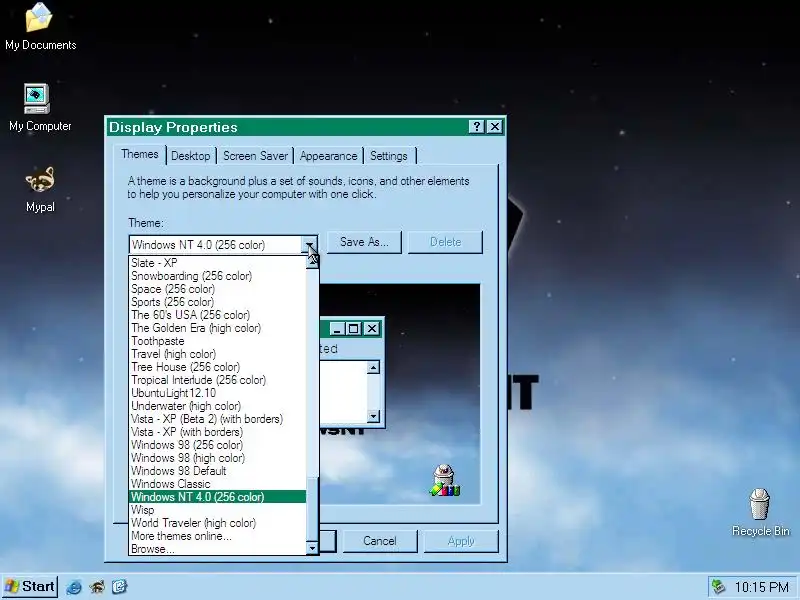Choose Snowboarding (256 color) theme
800x600 pixels.
[217, 276]
